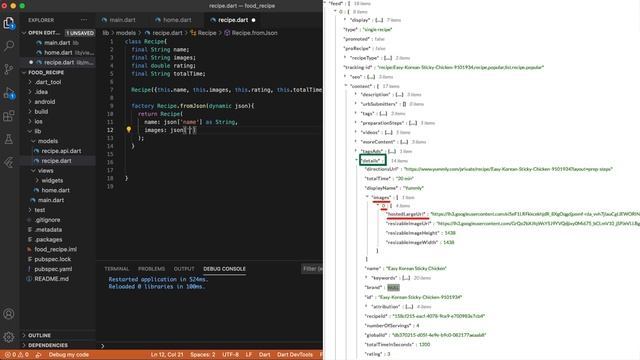The image size is (640, 360).
Task: Open the Testing flask icon
Action: (9, 139)
